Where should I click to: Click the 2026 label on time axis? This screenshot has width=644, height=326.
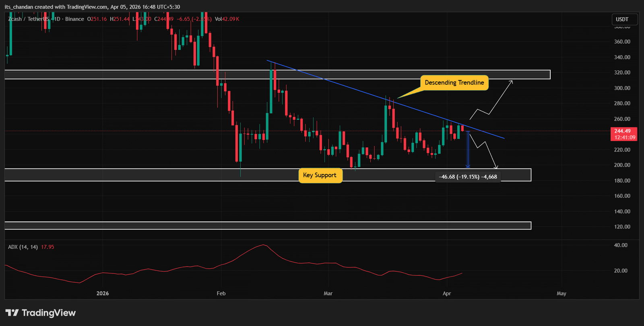point(103,293)
